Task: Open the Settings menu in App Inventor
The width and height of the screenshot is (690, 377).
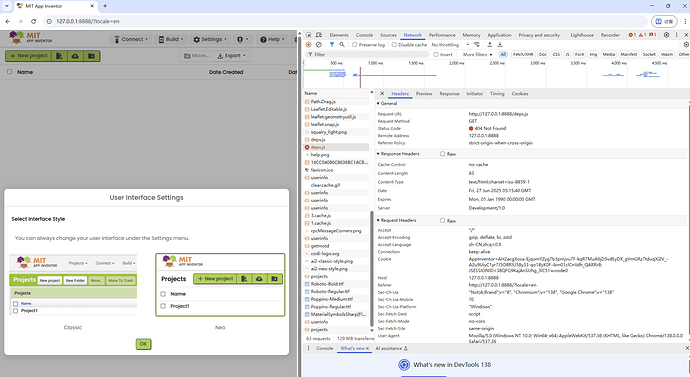Action: (x=210, y=39)
